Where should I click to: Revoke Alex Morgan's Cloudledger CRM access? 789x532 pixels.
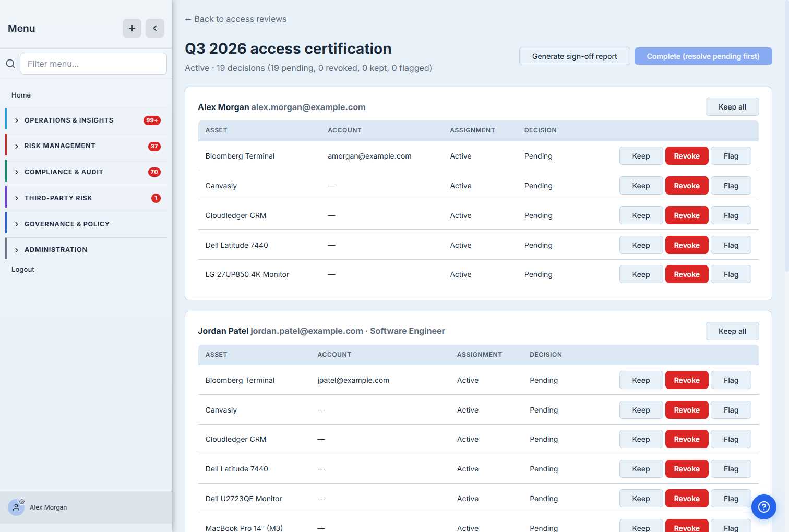(687, 215)
